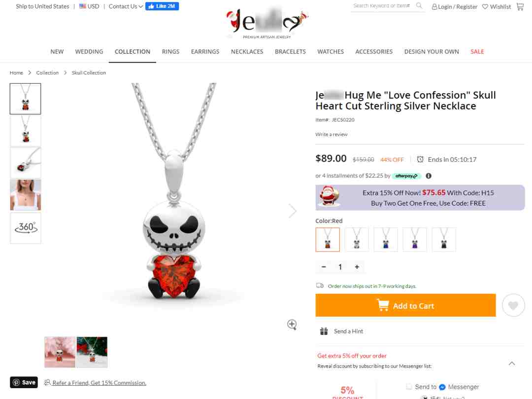Image resolution: width=532 pixels, height=399 pixels.
Task: Increase quantity with plus button
Action: coord(357,267)
